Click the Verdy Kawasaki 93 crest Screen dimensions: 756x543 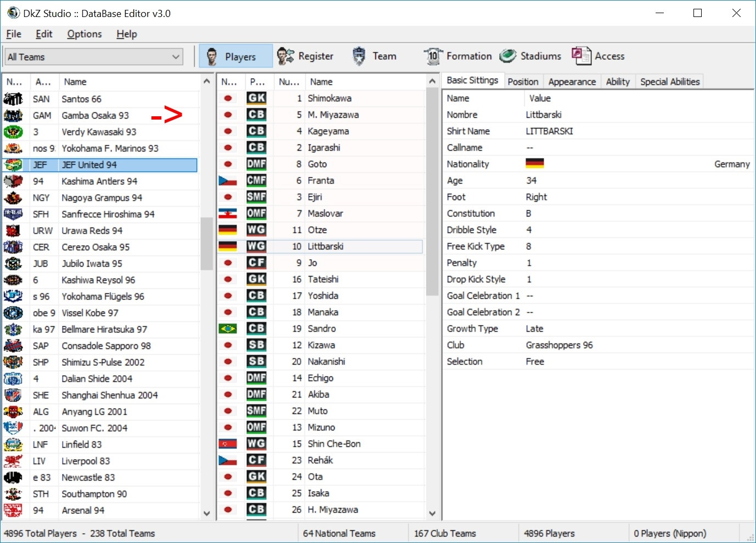[13, 132]
